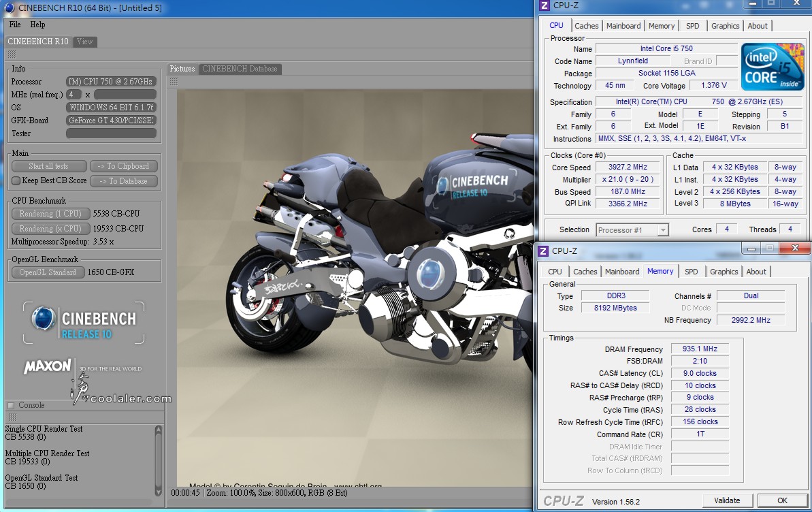Click the Multiprocessor Speedup 3.53 x text
812x512 pixels.
(x=63, y=242)
